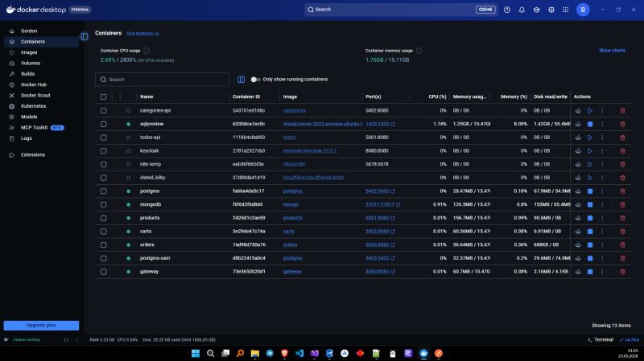Delete the products container
This screenshot has height=361, width=644.
point(622,218)
